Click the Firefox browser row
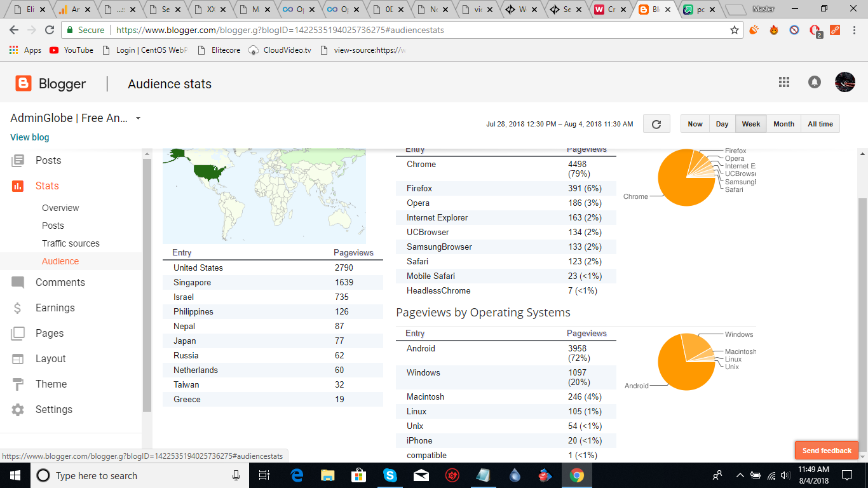 (x=506, y=188)
